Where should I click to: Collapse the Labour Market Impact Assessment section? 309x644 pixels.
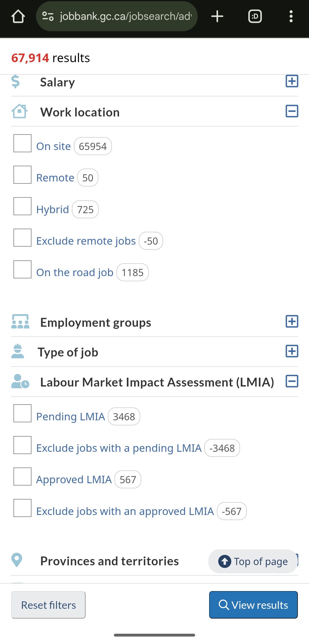pyautogui.click(x=292, y=381)
